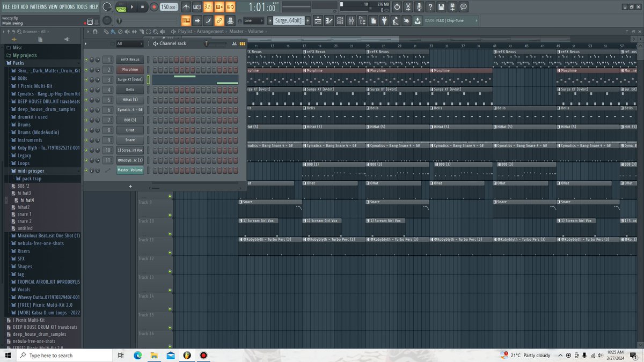
Task: Click the Record button
Action: pos(154,7)
